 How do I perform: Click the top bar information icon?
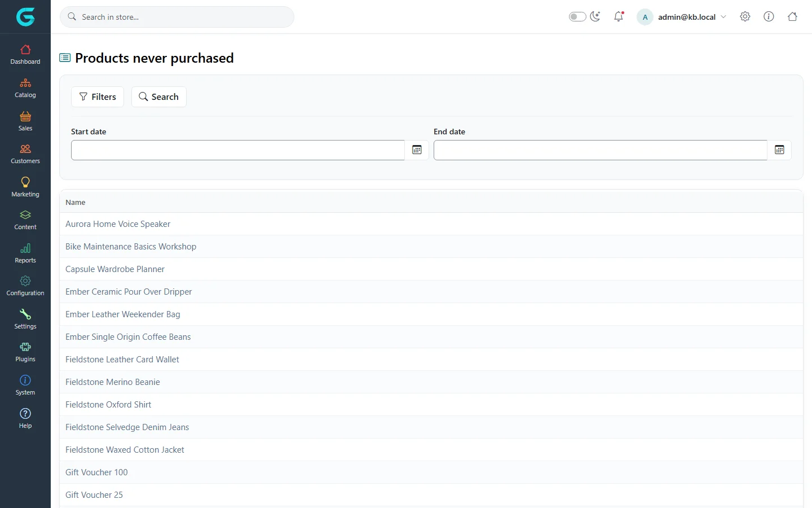pos(769,16)
